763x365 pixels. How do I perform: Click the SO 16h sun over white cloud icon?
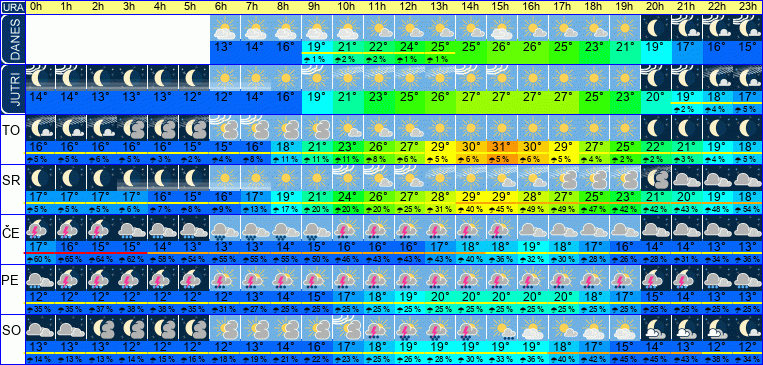point(533,327)
